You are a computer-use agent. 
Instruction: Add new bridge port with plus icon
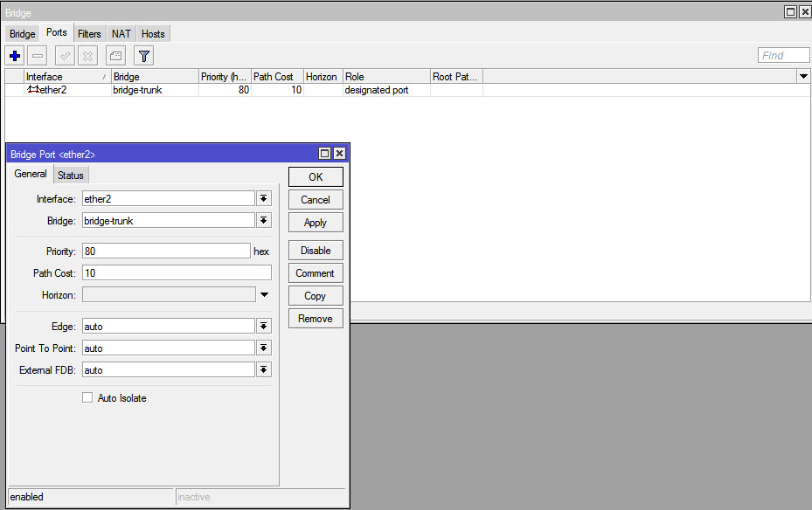click(15, 55)
